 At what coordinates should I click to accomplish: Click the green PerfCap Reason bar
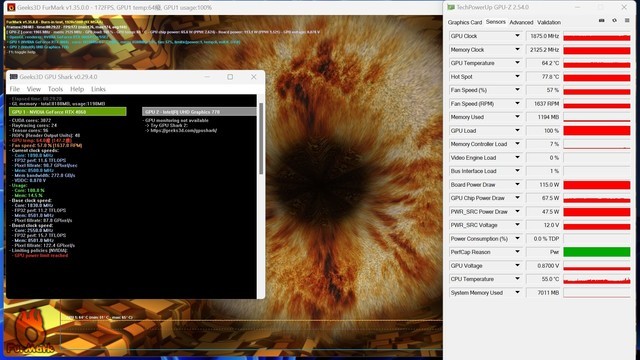tap(597, 252)
